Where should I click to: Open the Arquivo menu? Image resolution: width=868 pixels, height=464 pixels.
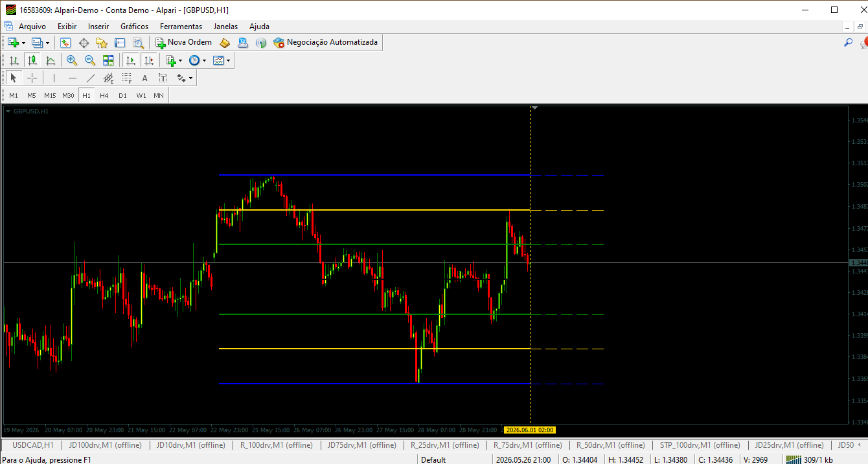32,27
